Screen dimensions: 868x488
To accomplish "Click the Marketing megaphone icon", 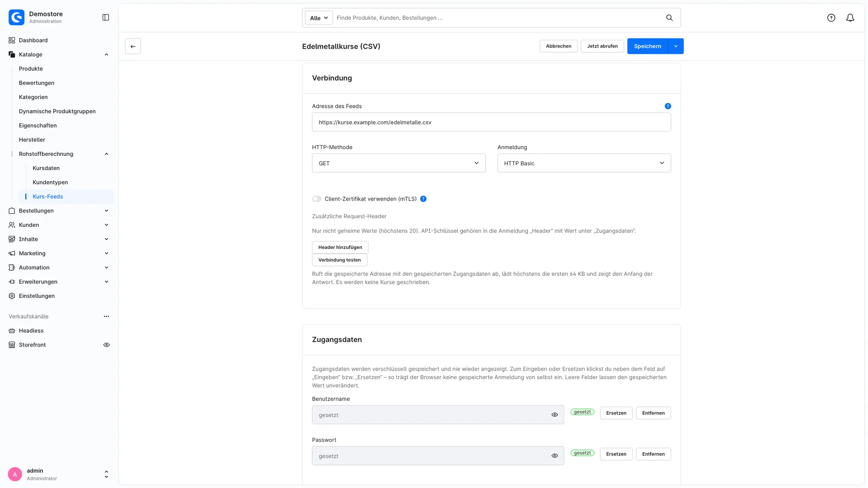I will coord(12,253).
